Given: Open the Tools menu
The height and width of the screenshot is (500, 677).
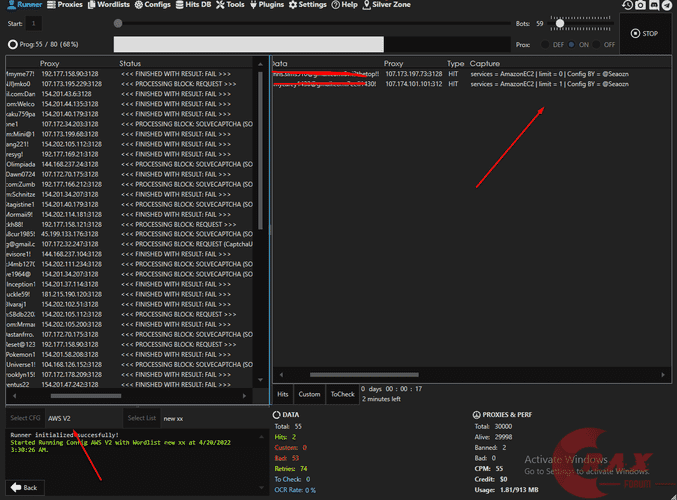Looking at the screenshot, I should point(230,5).
